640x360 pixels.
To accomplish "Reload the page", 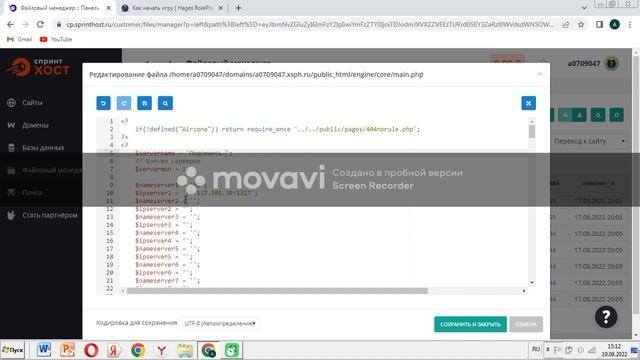I will click(40, 24).
